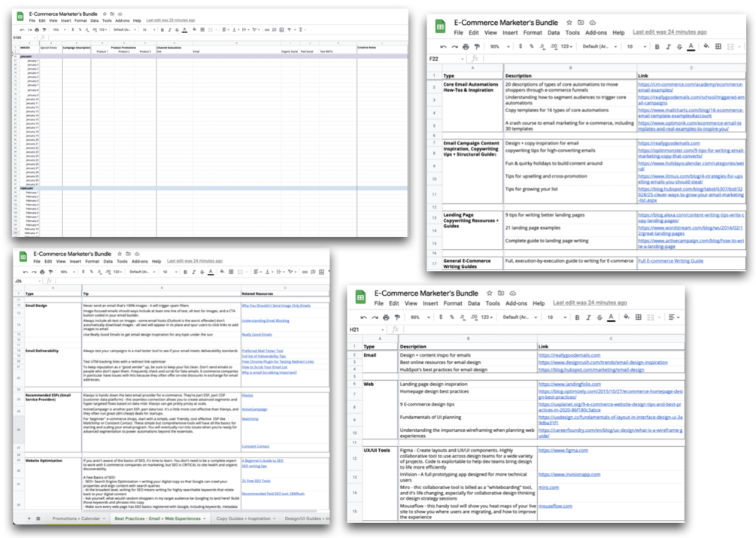
Task: Open text wrapping dropdown in cell J26 window
Action: tap(280, 272)
